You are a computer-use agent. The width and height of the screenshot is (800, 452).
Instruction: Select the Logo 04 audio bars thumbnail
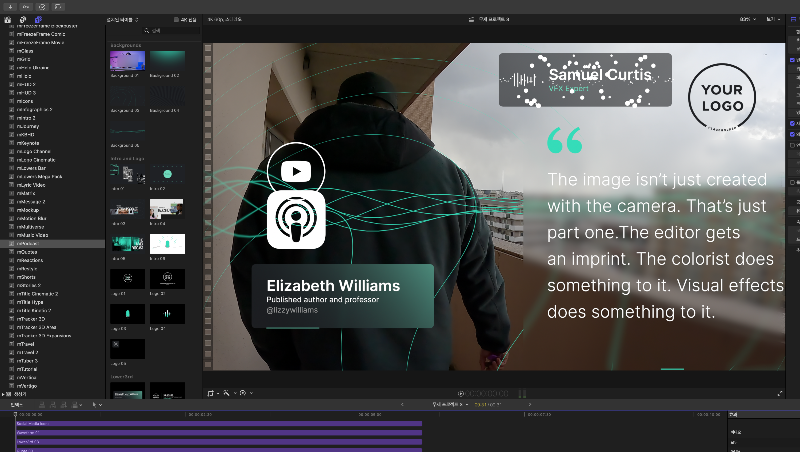(x=167, y=314)
